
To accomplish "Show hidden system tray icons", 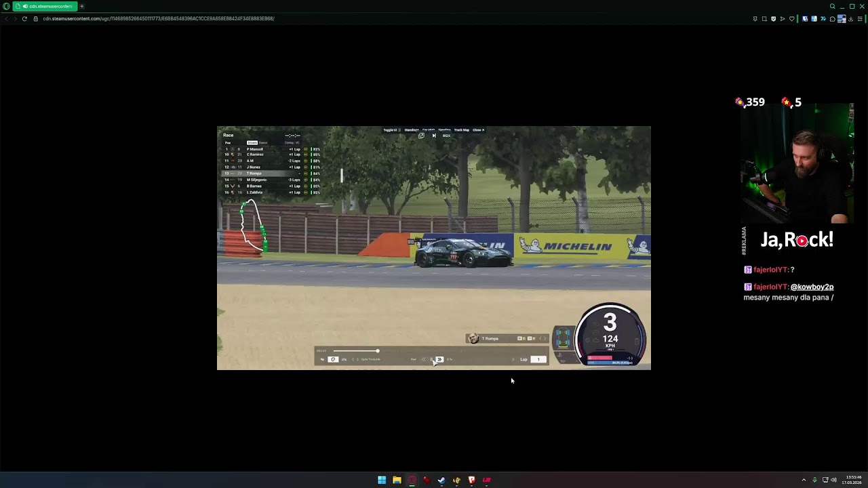I will coord(804,480).
